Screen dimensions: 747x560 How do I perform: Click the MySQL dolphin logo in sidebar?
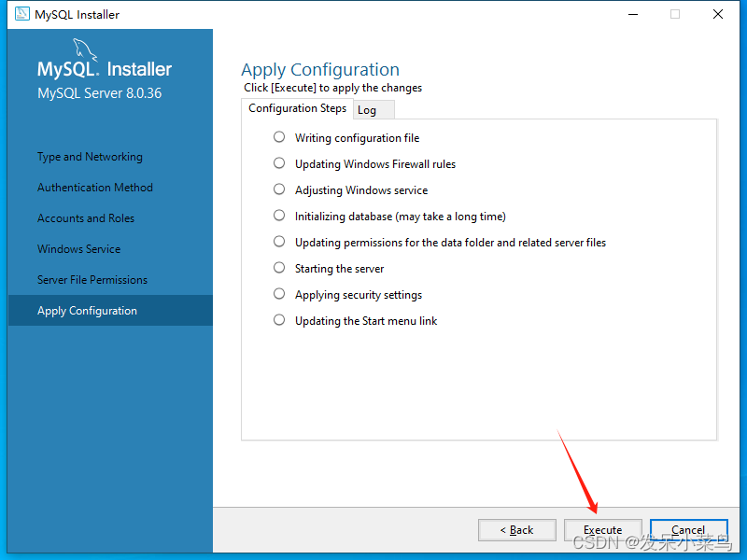pyautogui.click(x=85, y=49)
